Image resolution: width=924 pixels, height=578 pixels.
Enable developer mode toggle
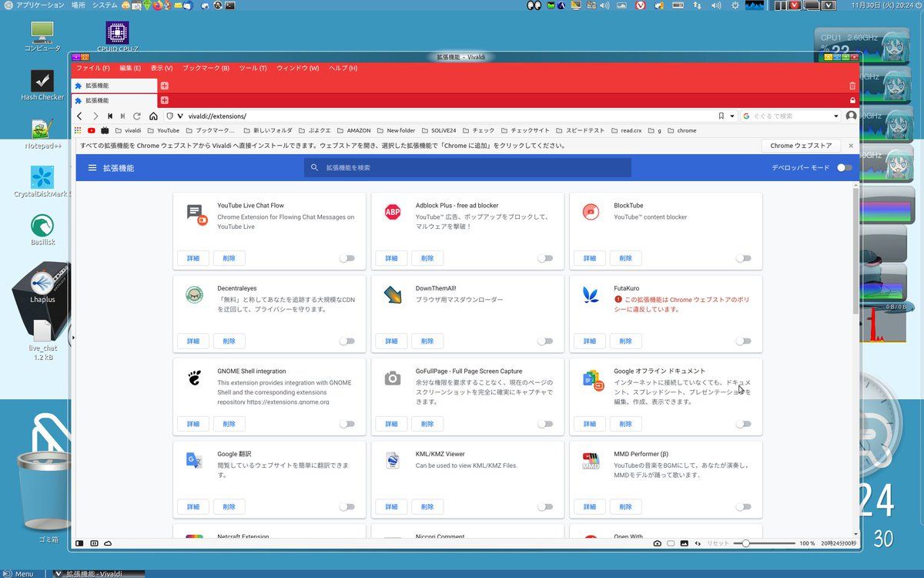[845, 167]
